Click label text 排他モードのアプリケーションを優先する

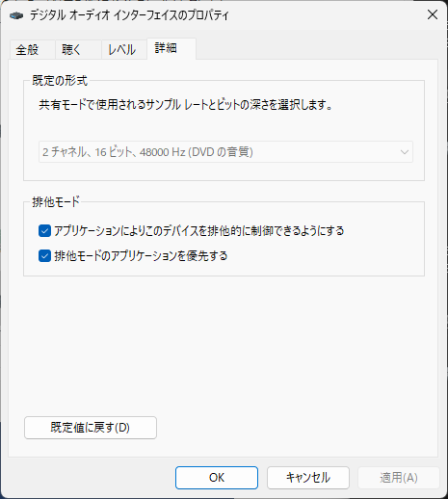pyautogui.click(x=141, y=256)
